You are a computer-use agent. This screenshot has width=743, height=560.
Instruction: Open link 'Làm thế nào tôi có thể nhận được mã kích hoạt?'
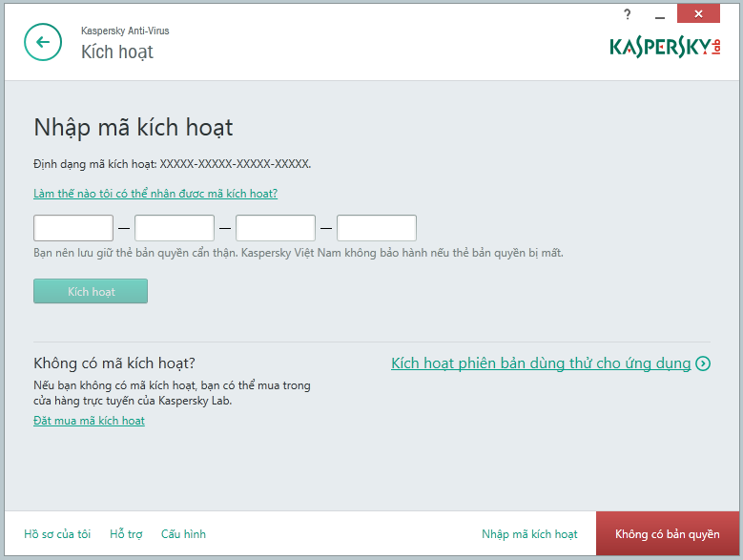pos(155,194)
